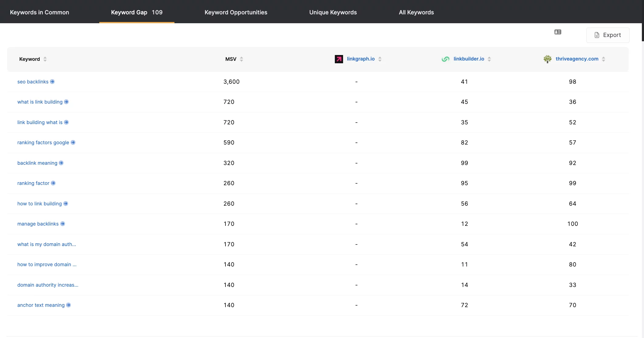Toggle the Keyword Gap tab filter
Image resolution: width=644 pixels, height=338 pixels.
coord(136,12)
